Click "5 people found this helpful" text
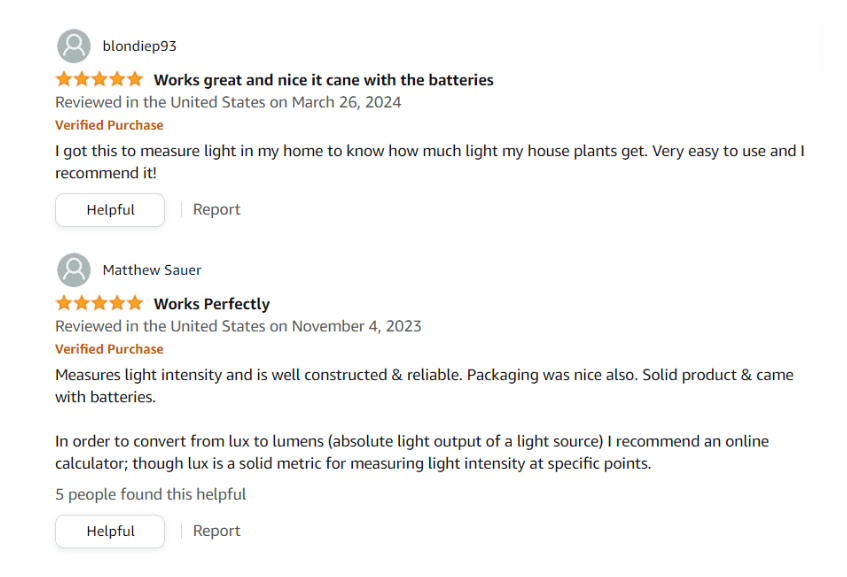 [150, 494]
